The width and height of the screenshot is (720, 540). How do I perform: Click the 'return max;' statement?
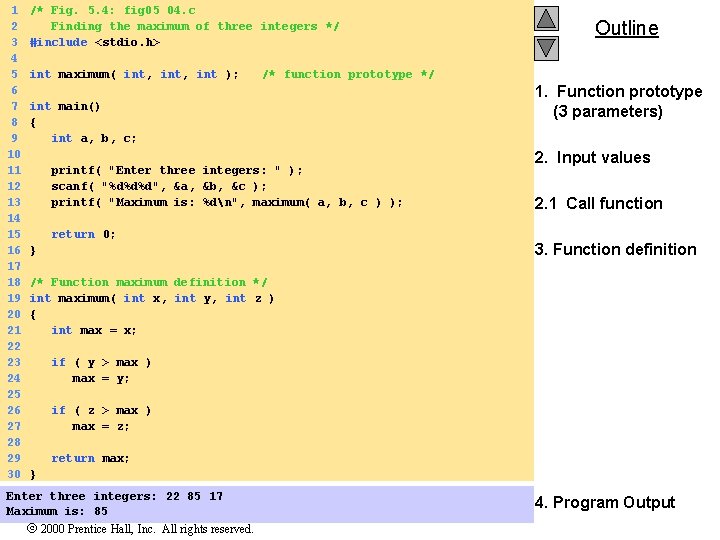(x=90, y=458)
